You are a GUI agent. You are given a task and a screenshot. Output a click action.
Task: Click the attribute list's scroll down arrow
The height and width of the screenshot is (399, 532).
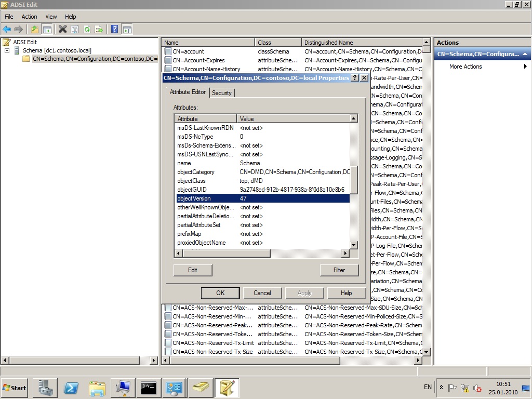pos(354,245)
